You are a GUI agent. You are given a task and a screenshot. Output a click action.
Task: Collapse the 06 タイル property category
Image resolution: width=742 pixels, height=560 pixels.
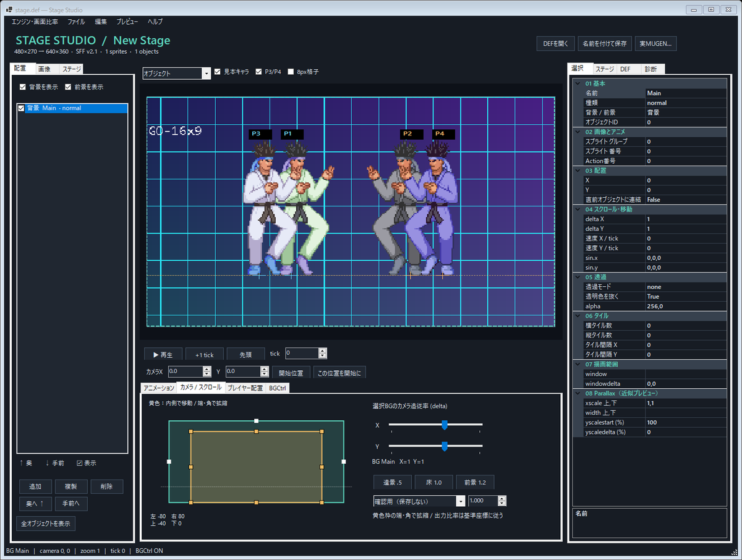pos(578,316)
